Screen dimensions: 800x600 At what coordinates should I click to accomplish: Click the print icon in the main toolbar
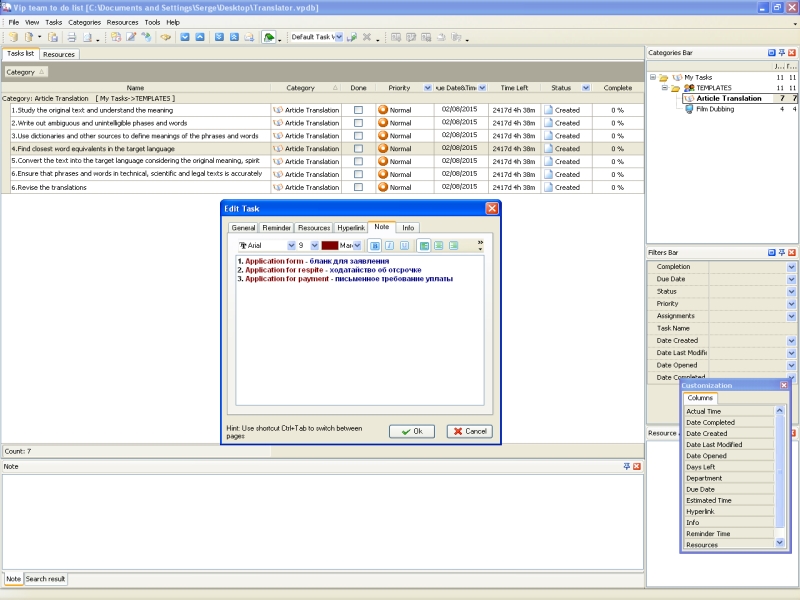pos(72,37)
